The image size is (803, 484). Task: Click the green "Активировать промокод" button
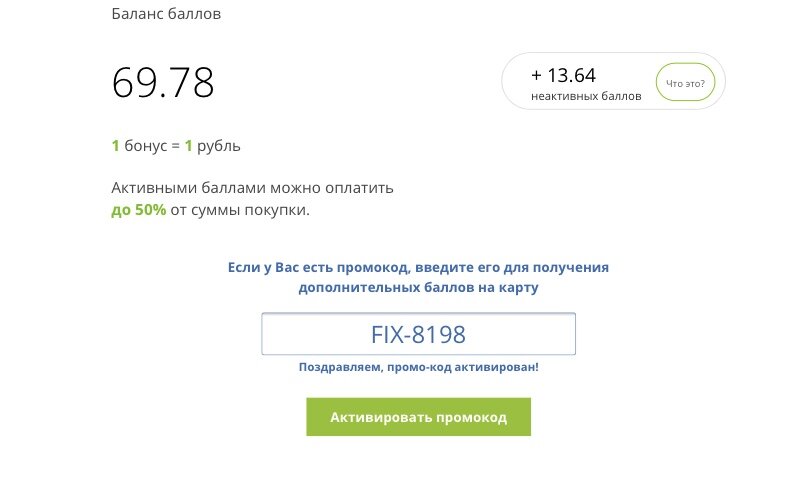click(418, 417)
